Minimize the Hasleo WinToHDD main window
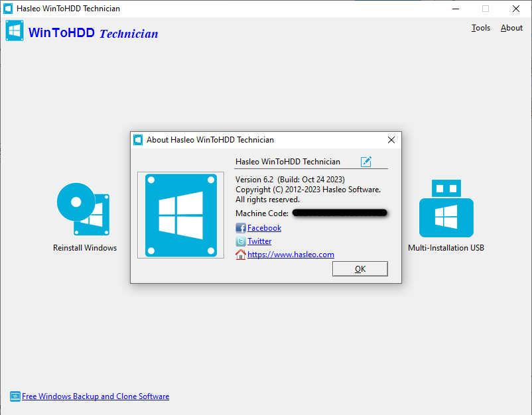 (x=456, y=9)
